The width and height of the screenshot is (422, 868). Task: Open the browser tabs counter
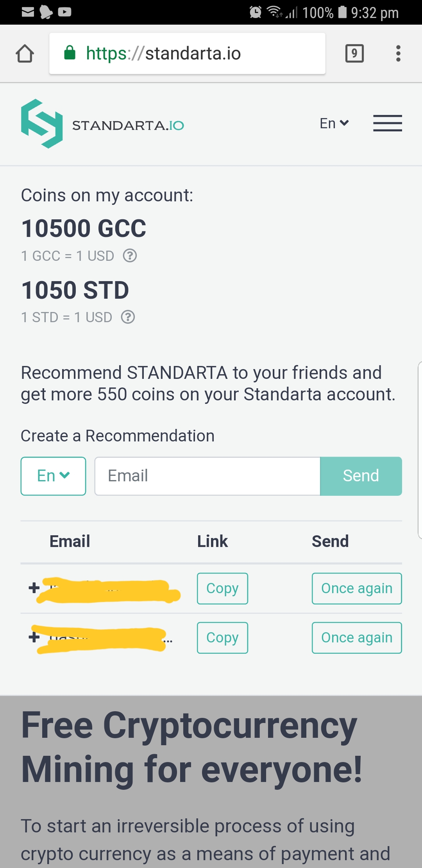354,54
